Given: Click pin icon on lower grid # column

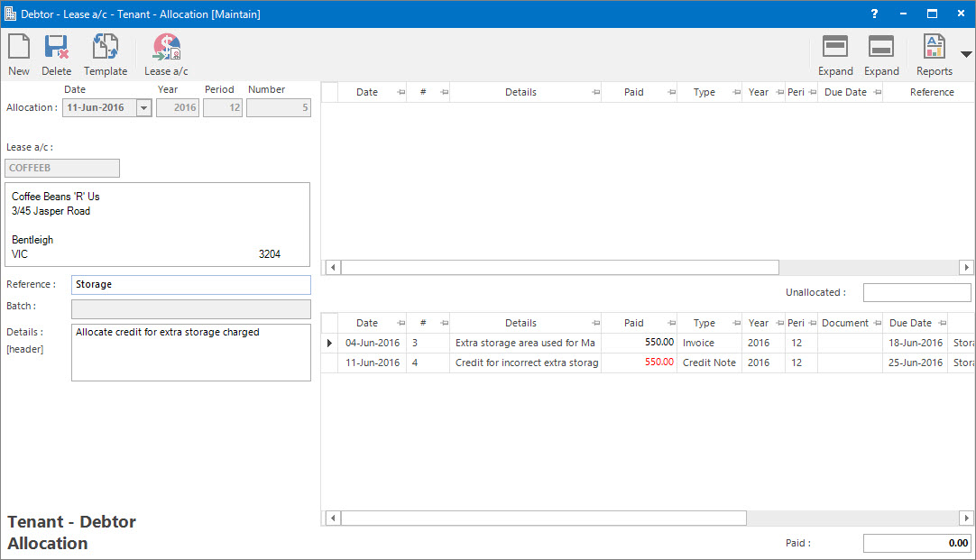Looking at the screenshot, I should (x=445, y=323).
